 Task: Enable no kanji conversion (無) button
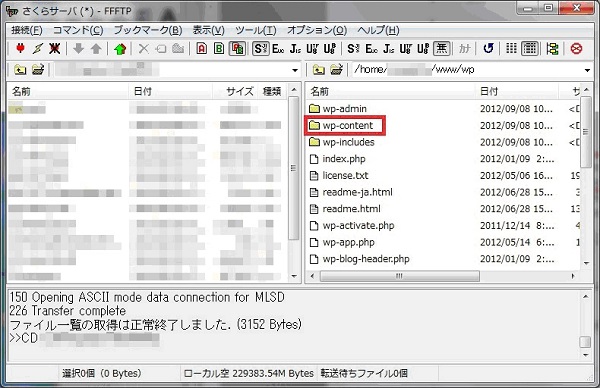[x=442, y=49]
